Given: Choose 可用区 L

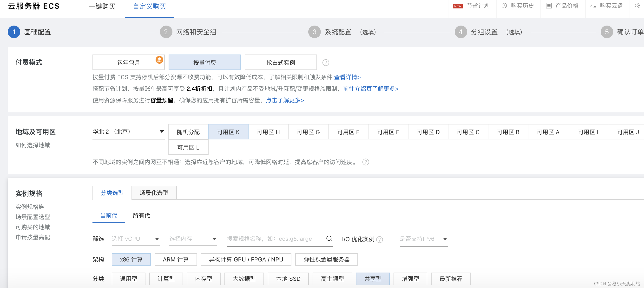Looking at the screenshot, I should coord(188,147).
